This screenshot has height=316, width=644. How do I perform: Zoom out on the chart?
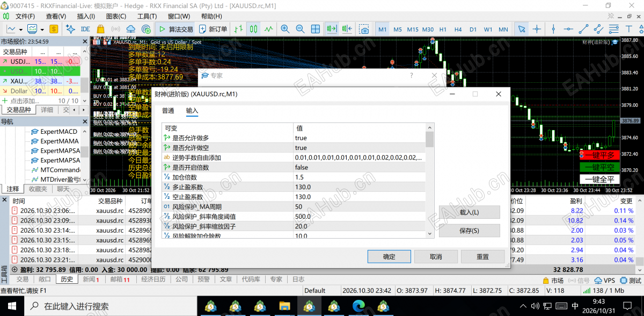click(301, 29)
